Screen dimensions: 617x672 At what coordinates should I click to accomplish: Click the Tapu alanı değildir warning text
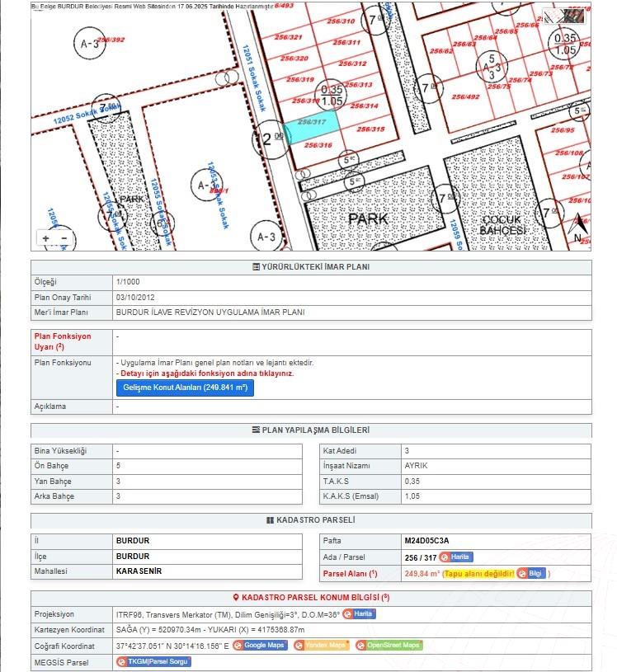tap(479, 573)
